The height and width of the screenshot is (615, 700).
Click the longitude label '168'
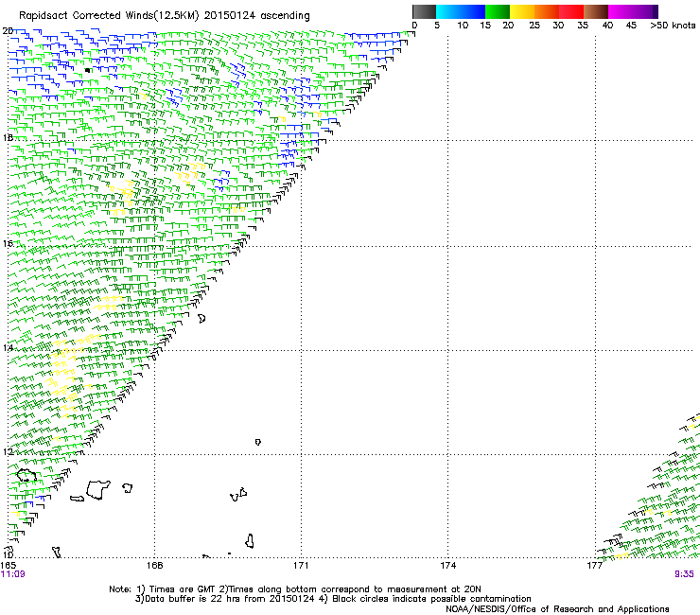pyautogui.click(x=155, y=566)
